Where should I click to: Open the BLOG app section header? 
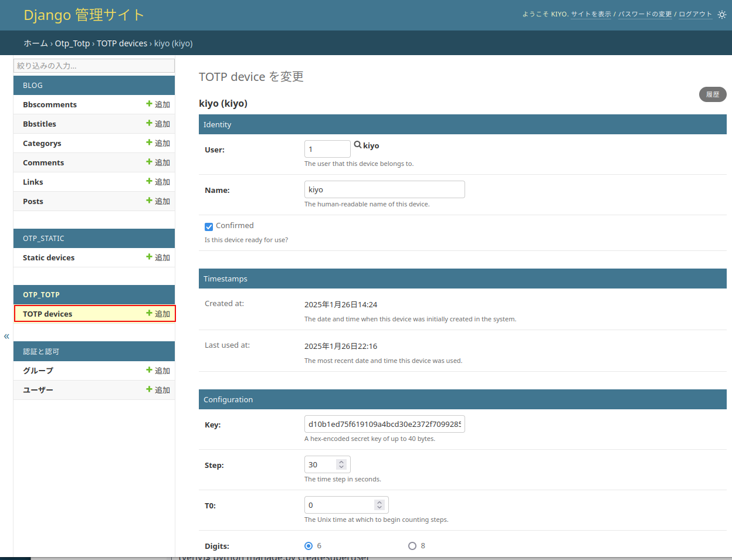point(33,86)
